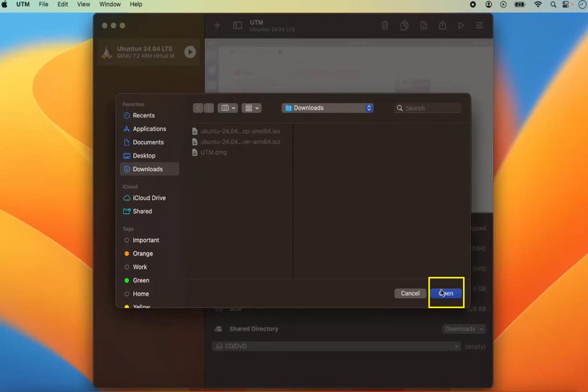This screenshot has width=588, height=392.
Task: Select Desktop in Favorites sidebar
Action: click(149, 156)
